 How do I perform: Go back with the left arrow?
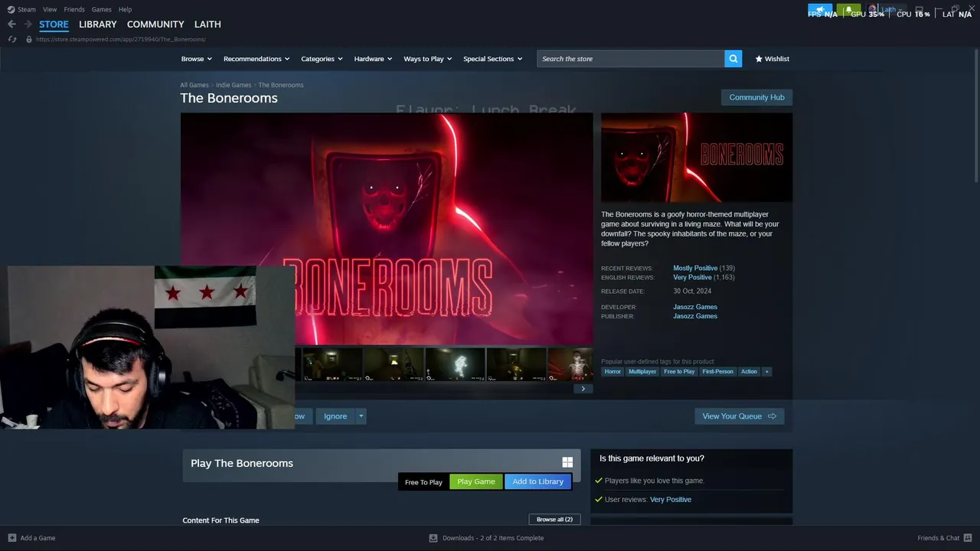coord(11,24)
